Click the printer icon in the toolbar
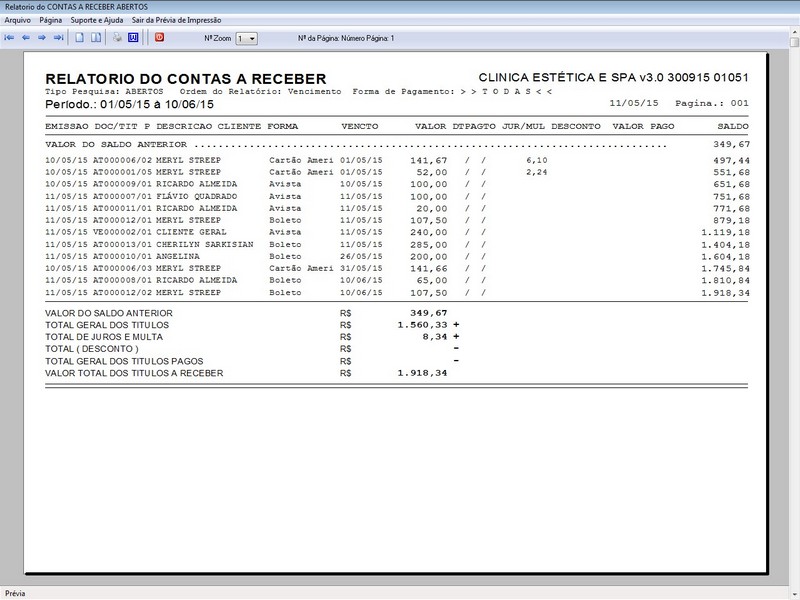This screenshot has height=600, width=800. (x=117, y=38)
